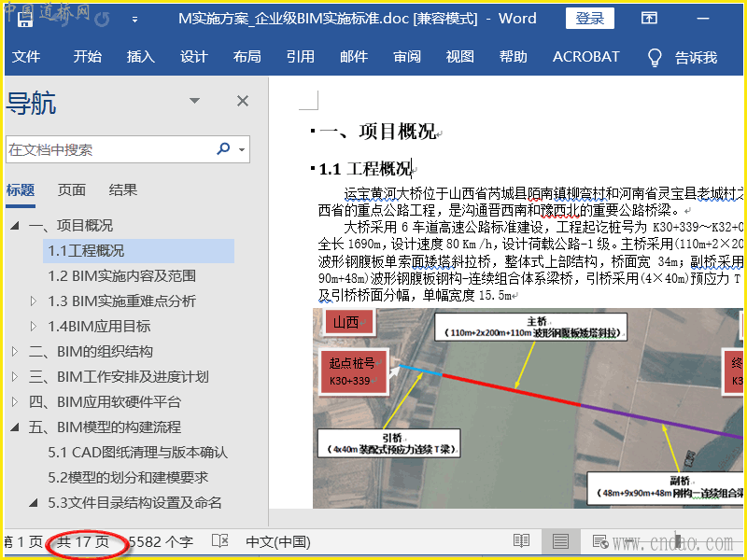Open navigation pane options dropdown arrow

point(194,101)
